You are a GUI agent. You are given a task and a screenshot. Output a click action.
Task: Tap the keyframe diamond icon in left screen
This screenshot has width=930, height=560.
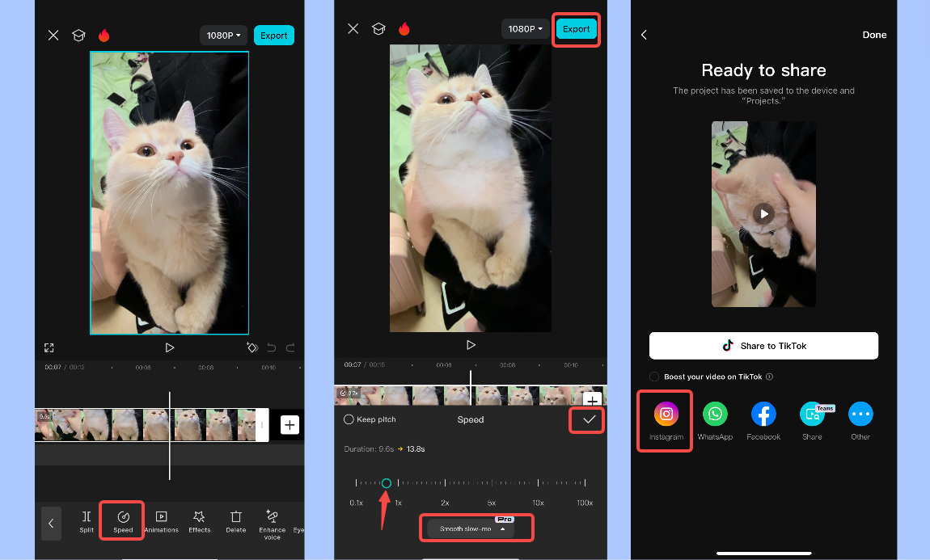[252, 347]
